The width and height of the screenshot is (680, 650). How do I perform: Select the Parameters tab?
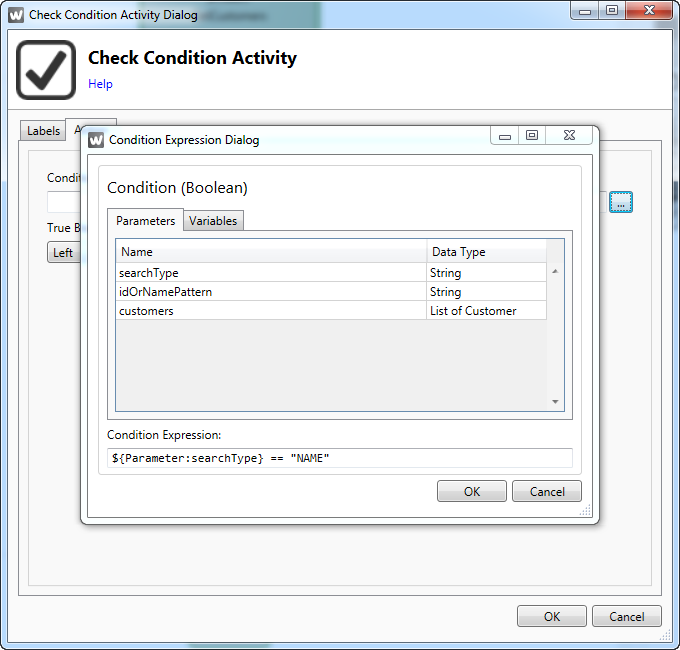[x=145, y=221]
